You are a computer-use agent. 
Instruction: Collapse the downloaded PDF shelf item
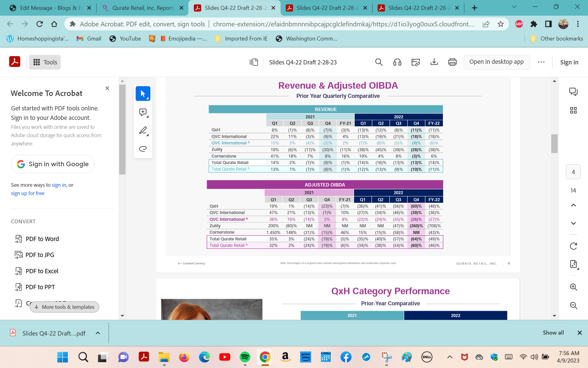pos(98,333)
